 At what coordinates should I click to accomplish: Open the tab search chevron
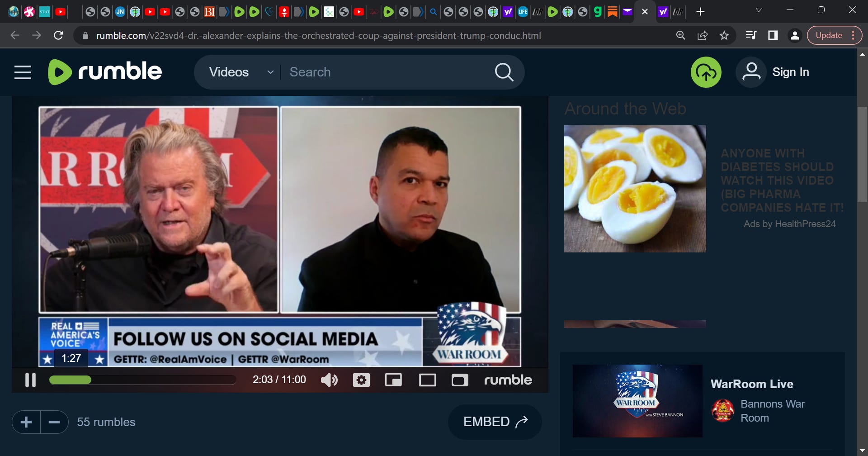click(x=759, y=10)
